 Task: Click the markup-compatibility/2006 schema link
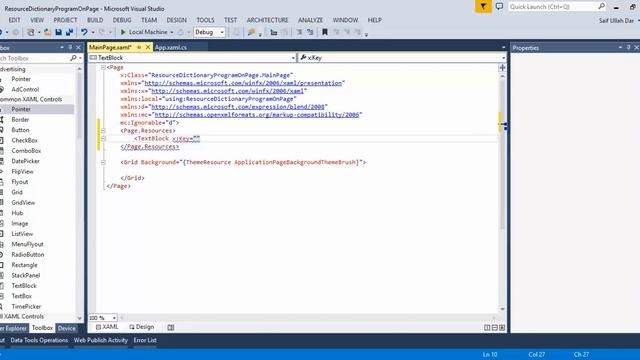pyautogui.click(x=257, y=115)
